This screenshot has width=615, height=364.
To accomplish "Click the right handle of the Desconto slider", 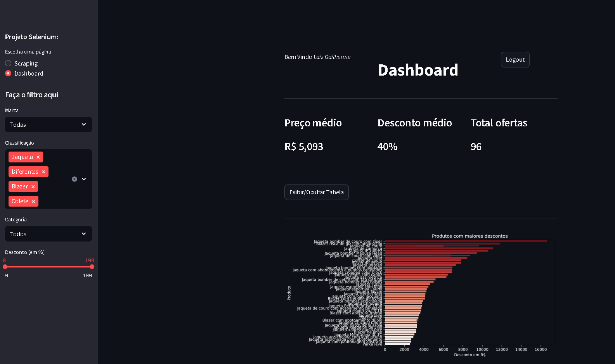I will coord(92,267).
